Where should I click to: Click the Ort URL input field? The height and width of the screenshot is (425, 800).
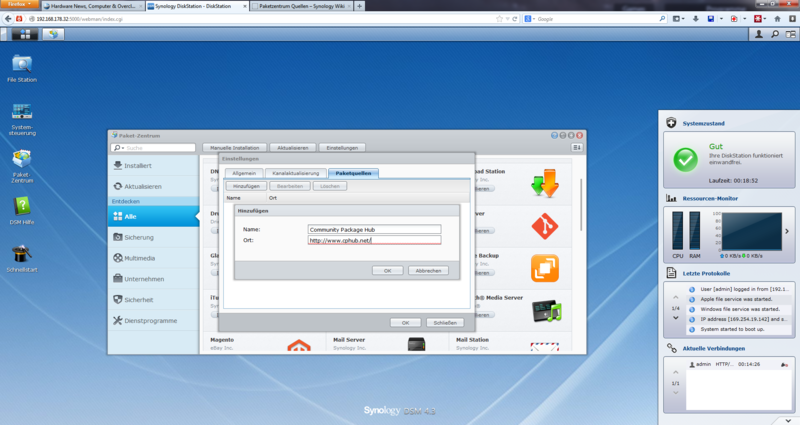(x=374, y=240)
